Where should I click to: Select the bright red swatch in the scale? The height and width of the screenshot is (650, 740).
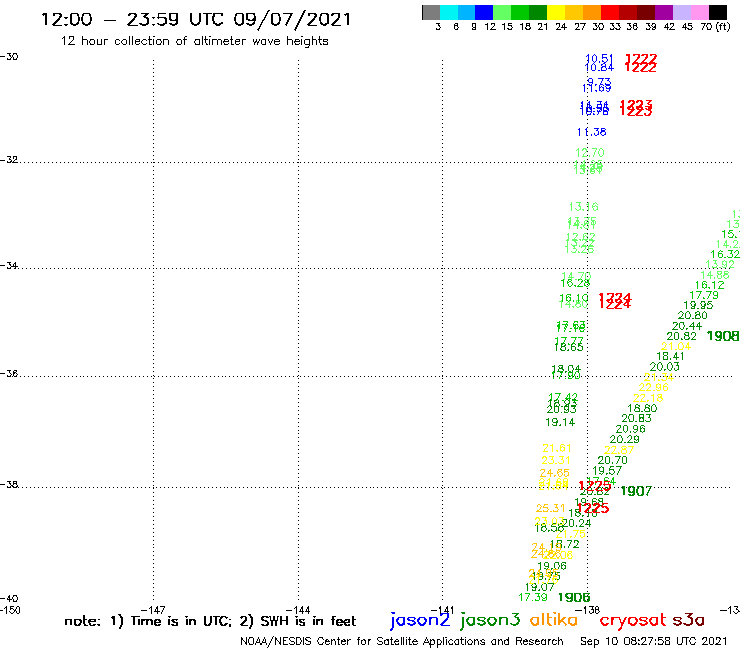pos(610,12)
